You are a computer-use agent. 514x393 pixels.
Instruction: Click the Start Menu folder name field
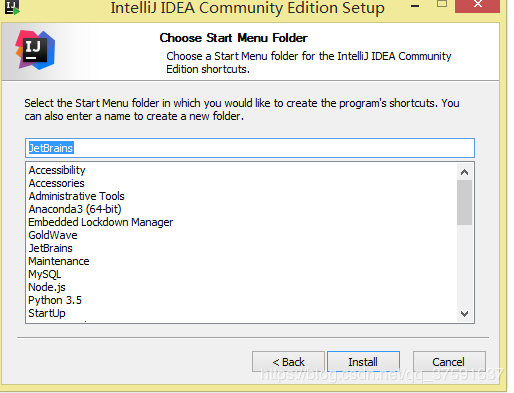coord(250,148)
